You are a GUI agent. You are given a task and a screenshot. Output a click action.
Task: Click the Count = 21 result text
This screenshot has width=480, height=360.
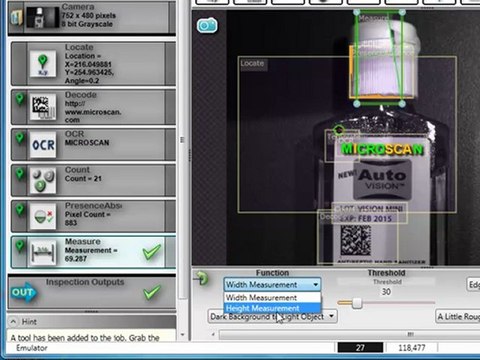[x=83, y=179]
